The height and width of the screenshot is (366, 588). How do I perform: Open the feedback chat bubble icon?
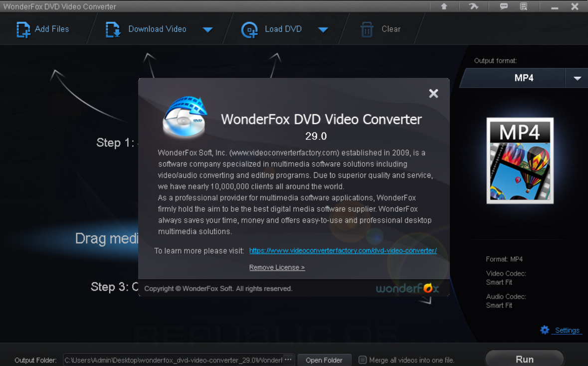point(504,6)
